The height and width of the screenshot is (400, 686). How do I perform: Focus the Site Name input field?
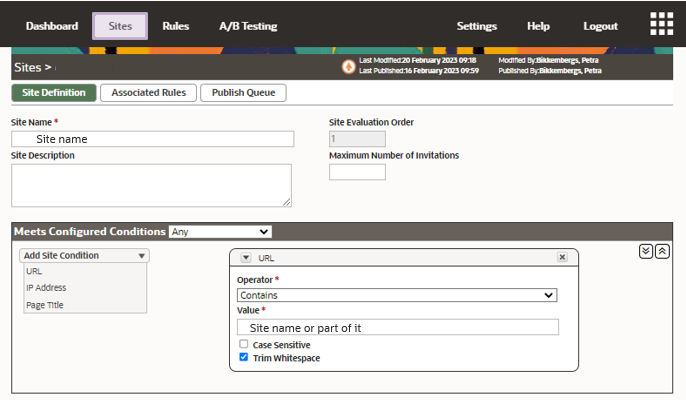click(153, 139)
